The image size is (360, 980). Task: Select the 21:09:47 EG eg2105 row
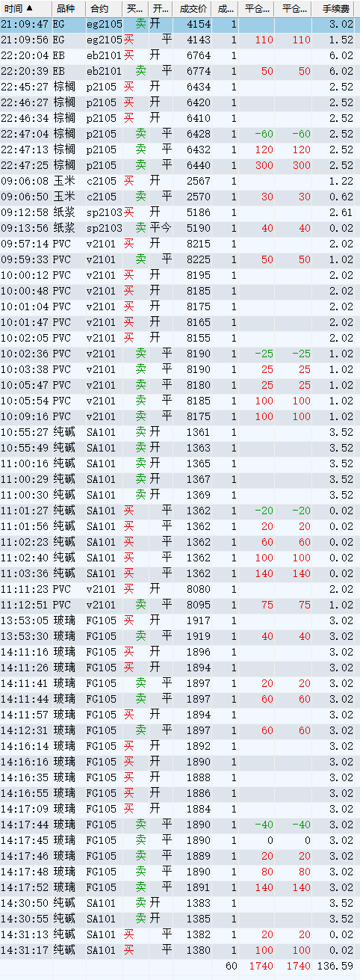(x=180, y=24)
